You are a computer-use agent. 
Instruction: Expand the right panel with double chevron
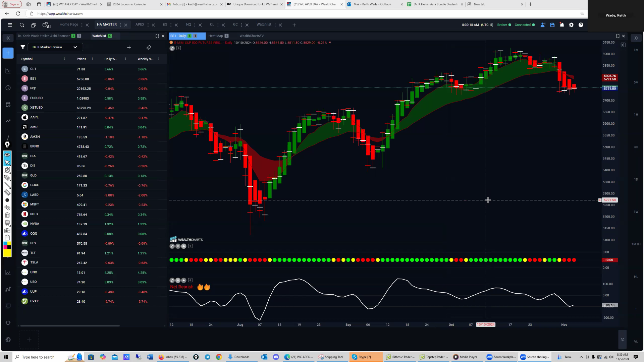point(636,38)
